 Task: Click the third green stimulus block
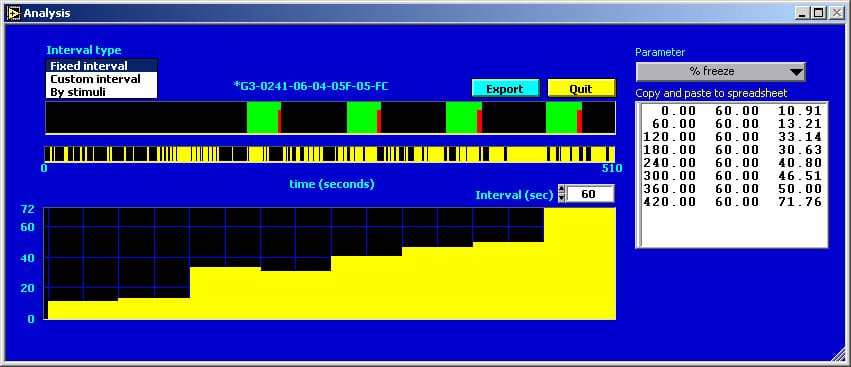(461, 117)
